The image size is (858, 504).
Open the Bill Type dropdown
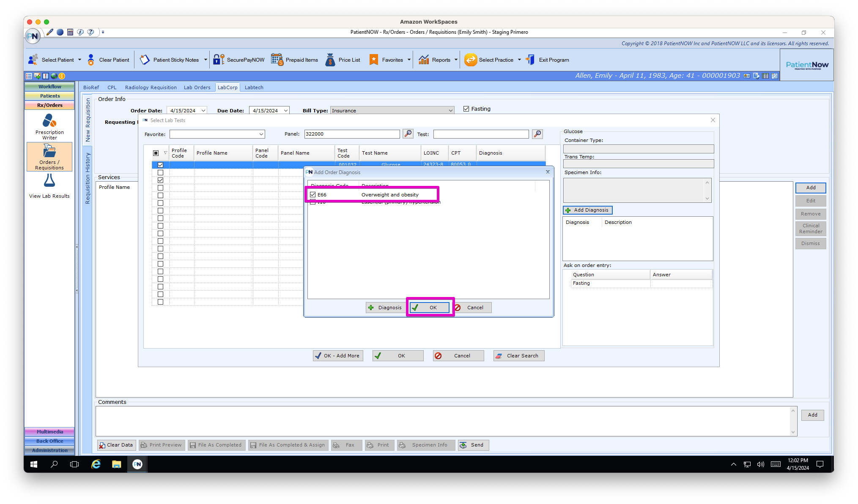450,110
